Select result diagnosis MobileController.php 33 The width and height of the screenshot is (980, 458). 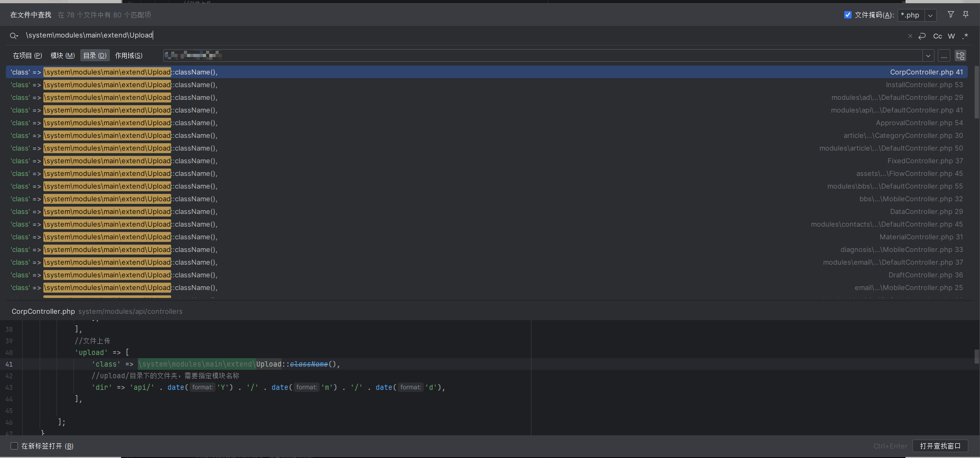click(x=487, y=249)
